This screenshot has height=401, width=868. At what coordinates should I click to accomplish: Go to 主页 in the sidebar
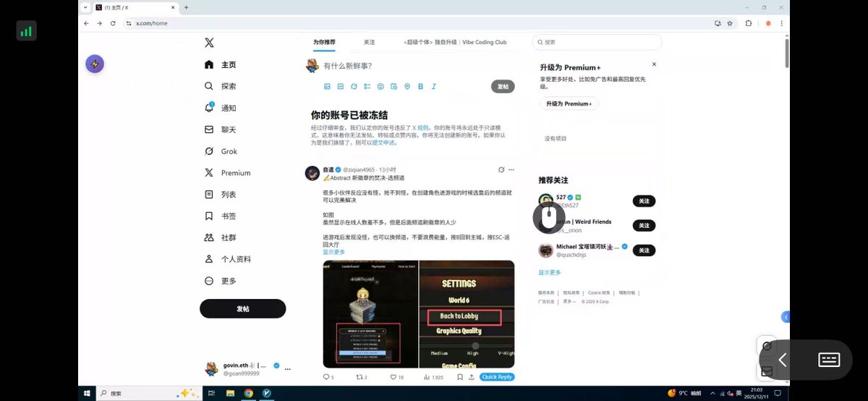click(221, 64)
